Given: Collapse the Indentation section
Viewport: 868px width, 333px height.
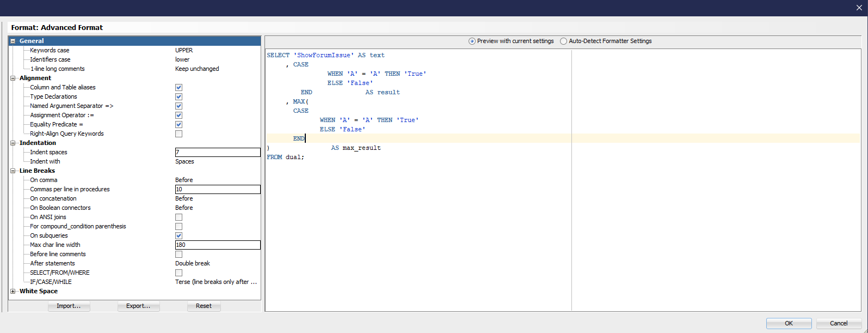Looking at the screenshot, I should (13, 143).
